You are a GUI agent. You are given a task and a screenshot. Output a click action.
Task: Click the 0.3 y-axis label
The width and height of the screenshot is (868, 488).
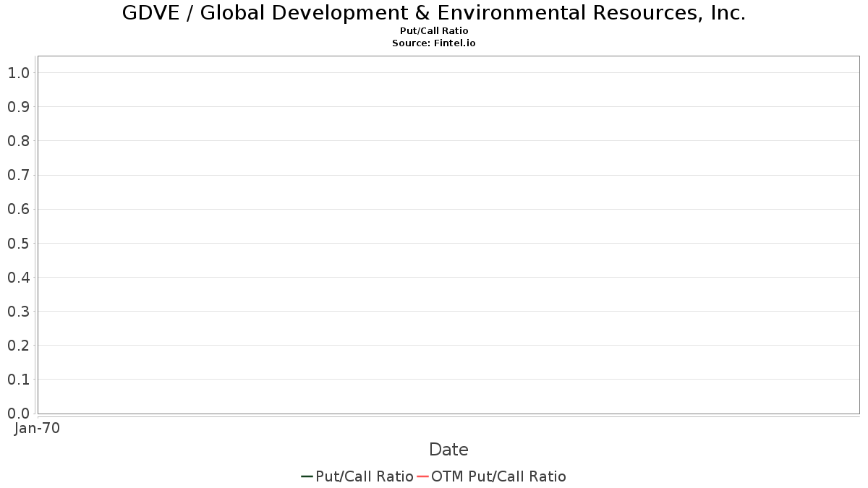18,312
